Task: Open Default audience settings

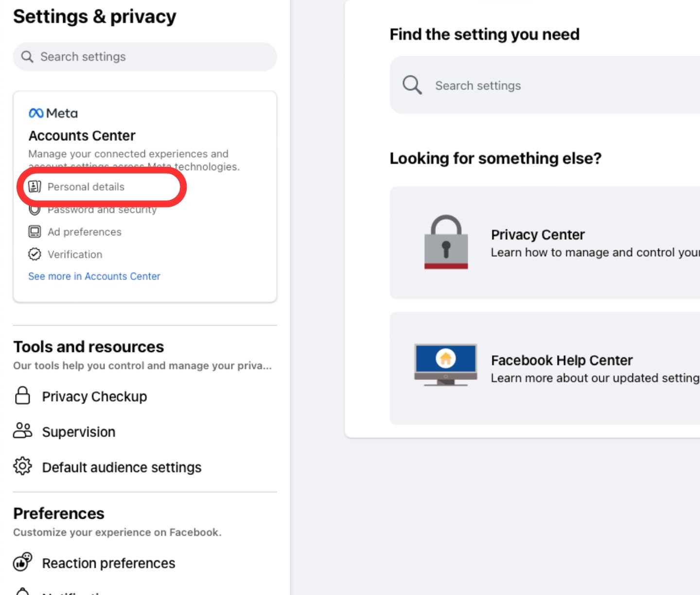Action: 122,468
